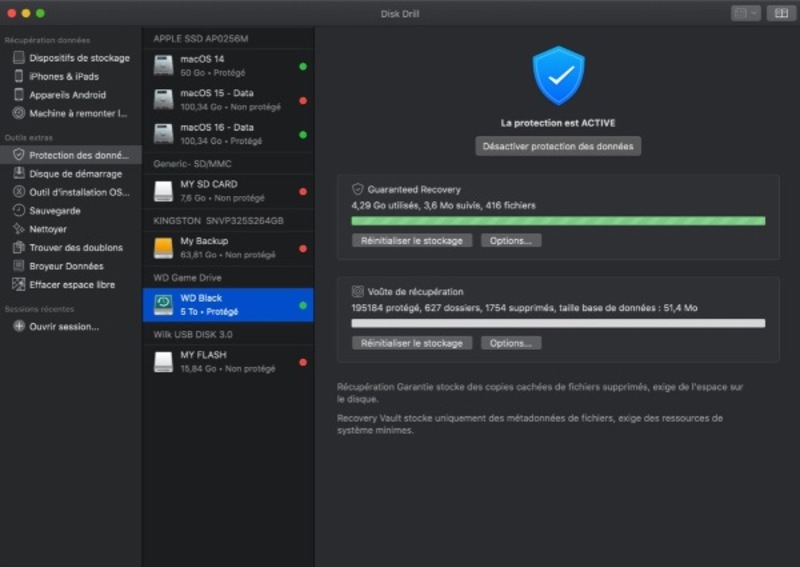Screen dimensions: 800x567
Task: Click 195184 protégé statistics line
Action: pos(524,308)
